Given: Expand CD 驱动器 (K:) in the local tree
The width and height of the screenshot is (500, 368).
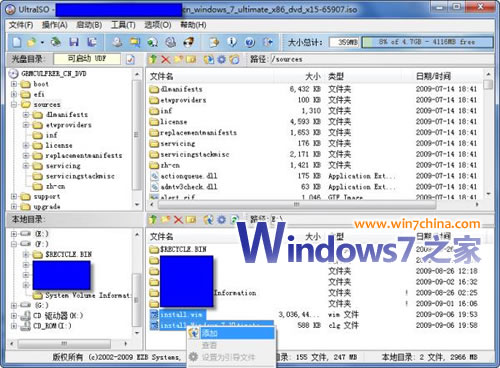Looking at the screenshot, I should (14, 316).
